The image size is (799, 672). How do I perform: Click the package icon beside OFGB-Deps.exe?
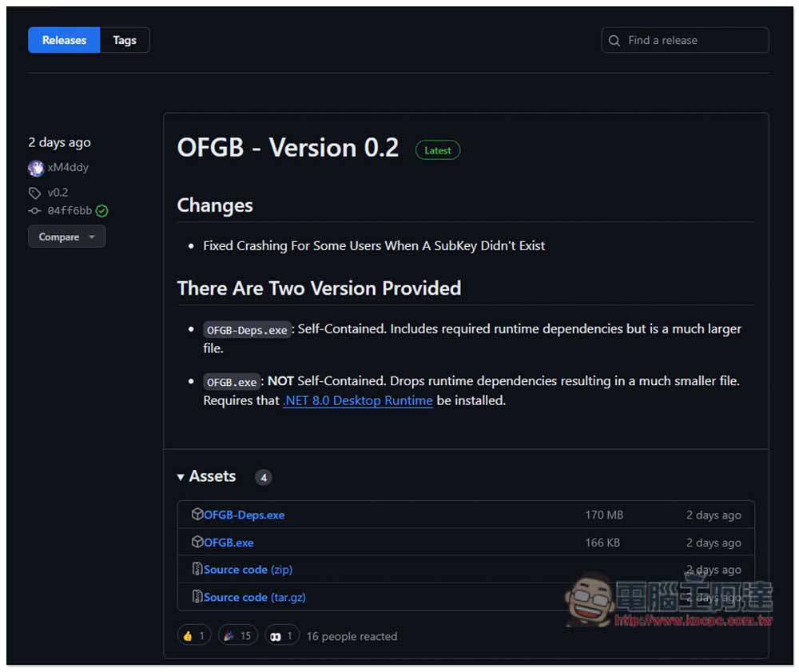pos(197,514)
